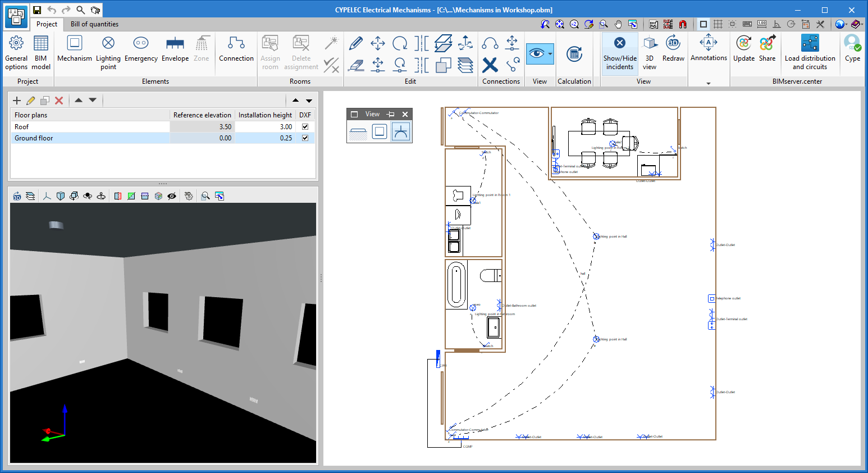
Task: Select the Lighting point tool
Action: (108, 52)
